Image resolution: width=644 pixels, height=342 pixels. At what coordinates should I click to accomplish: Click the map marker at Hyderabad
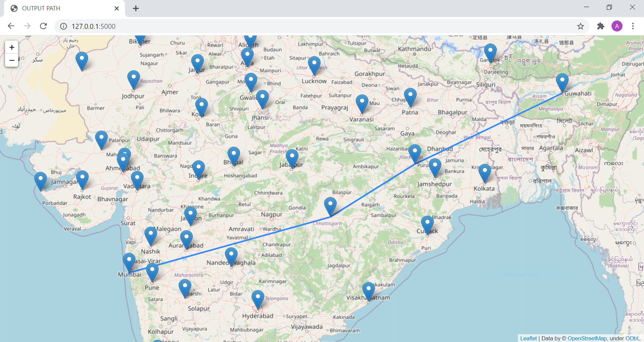pos(258,300)
